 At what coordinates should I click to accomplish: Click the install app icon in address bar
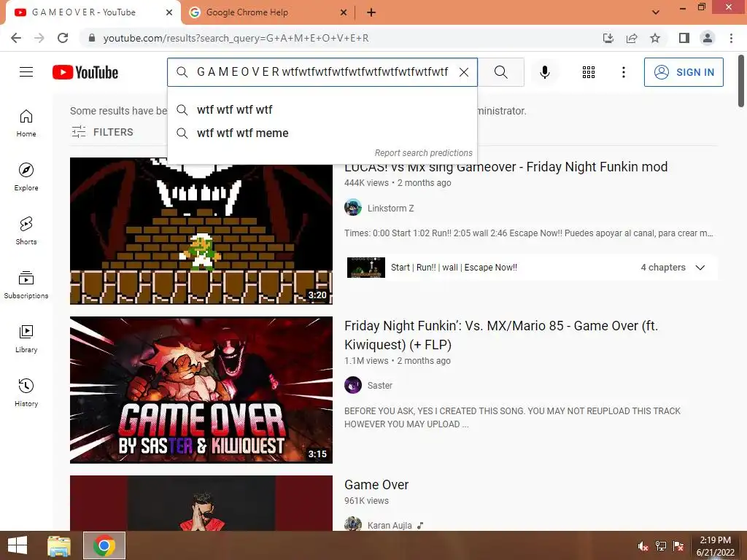608,38
